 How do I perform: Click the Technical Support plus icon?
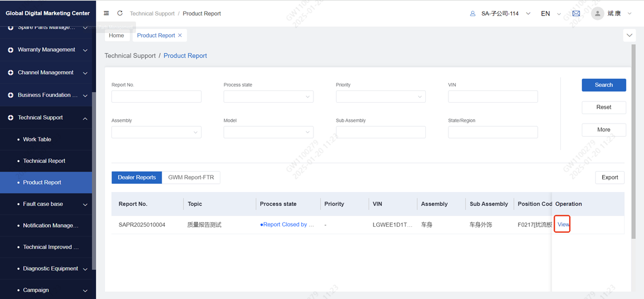10,118
